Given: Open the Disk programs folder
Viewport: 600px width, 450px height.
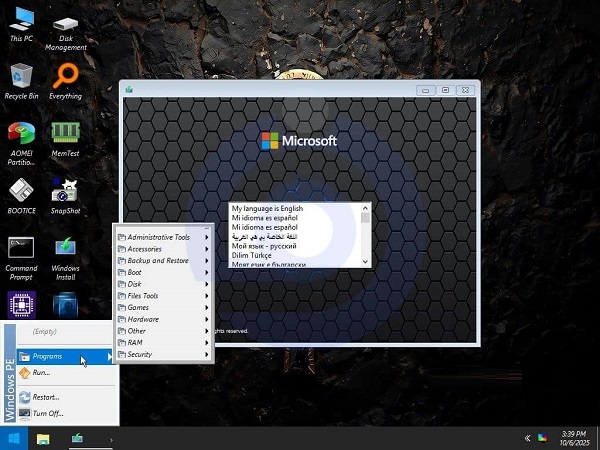Looking at the screenshot, I should (x=164, y=284).
